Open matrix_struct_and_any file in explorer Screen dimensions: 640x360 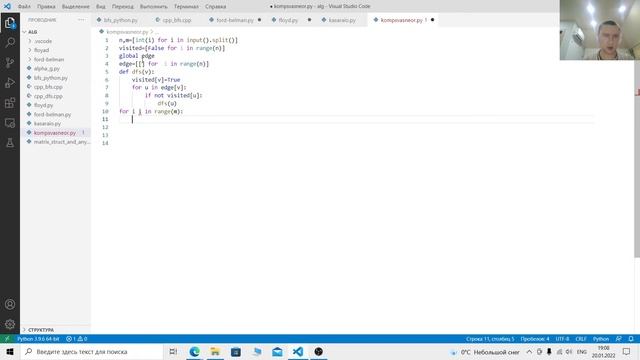point(61,142)
